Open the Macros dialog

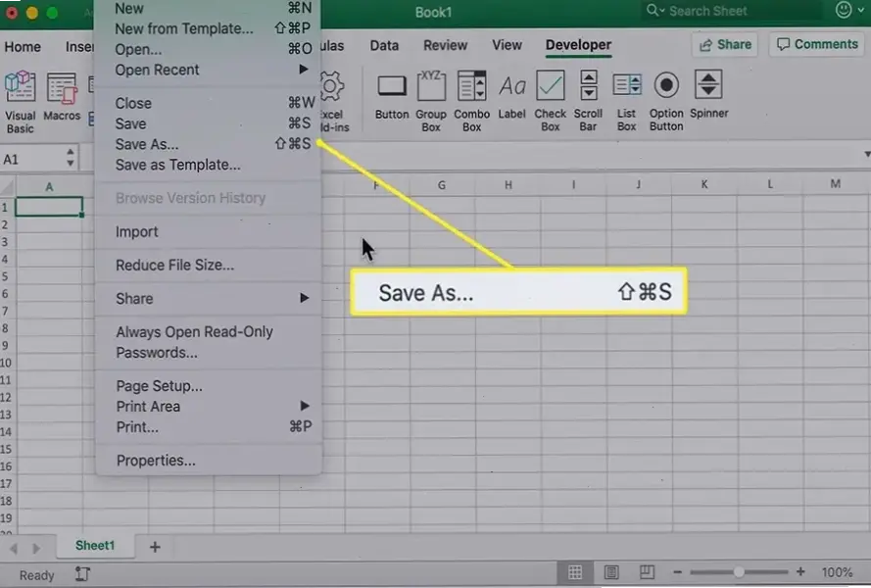point(62,96)
